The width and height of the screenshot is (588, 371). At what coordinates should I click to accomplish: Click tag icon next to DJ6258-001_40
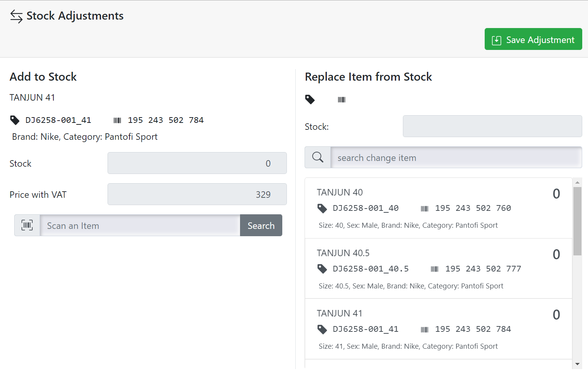pos(322,209)
